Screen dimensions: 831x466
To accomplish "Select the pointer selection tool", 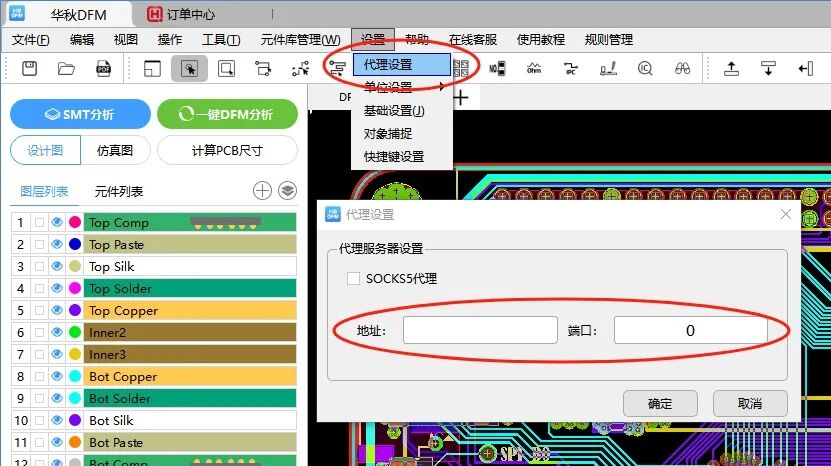I will point(189,68).
